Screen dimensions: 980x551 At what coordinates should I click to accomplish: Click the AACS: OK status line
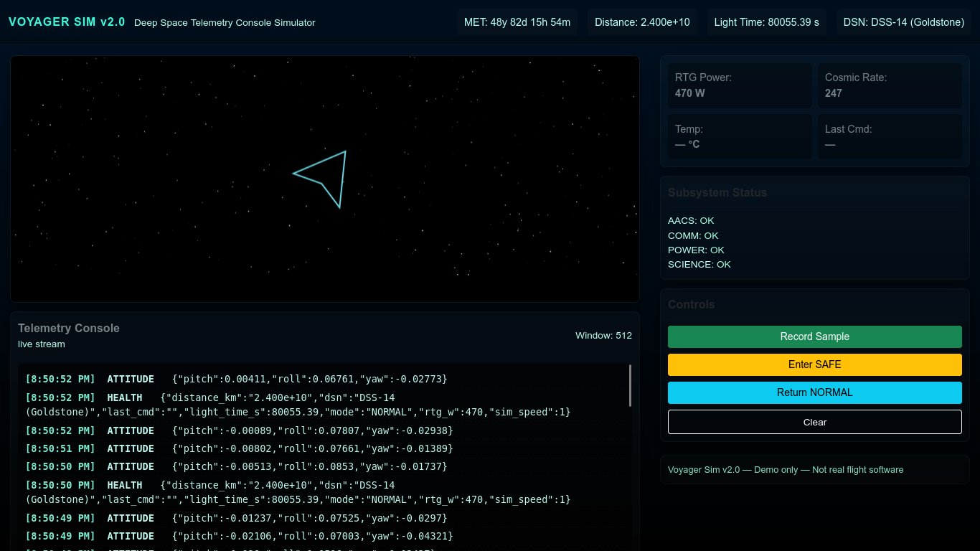[x=691, y=221]
